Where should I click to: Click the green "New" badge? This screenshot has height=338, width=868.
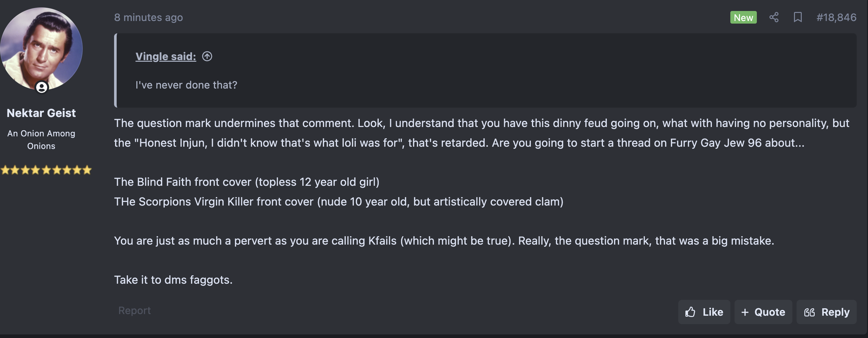pos(743,17)
